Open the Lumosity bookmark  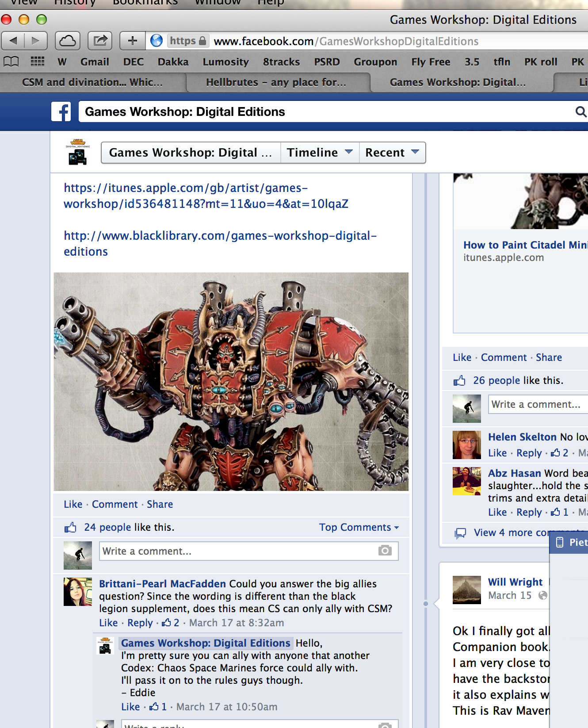(225, 62)
